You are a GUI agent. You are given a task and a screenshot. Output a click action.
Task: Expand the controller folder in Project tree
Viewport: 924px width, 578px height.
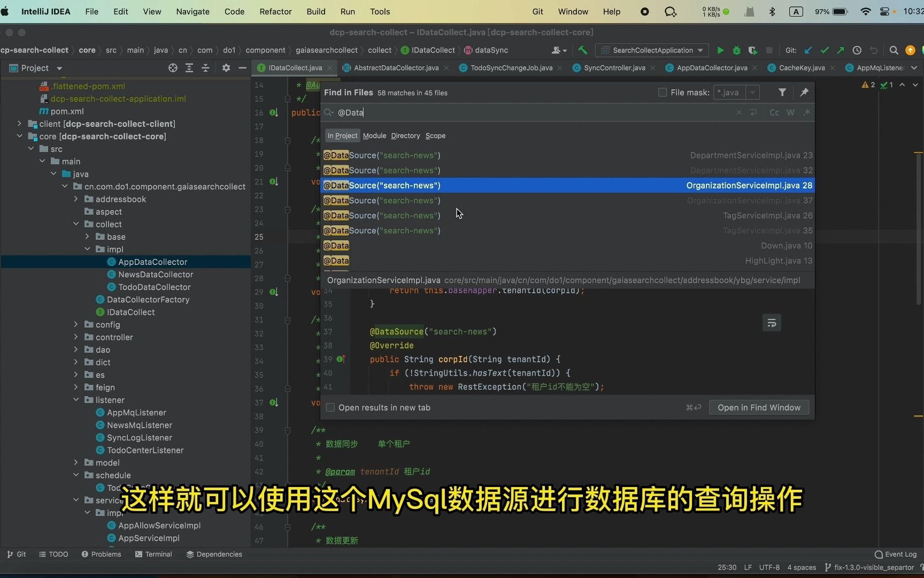76,337
